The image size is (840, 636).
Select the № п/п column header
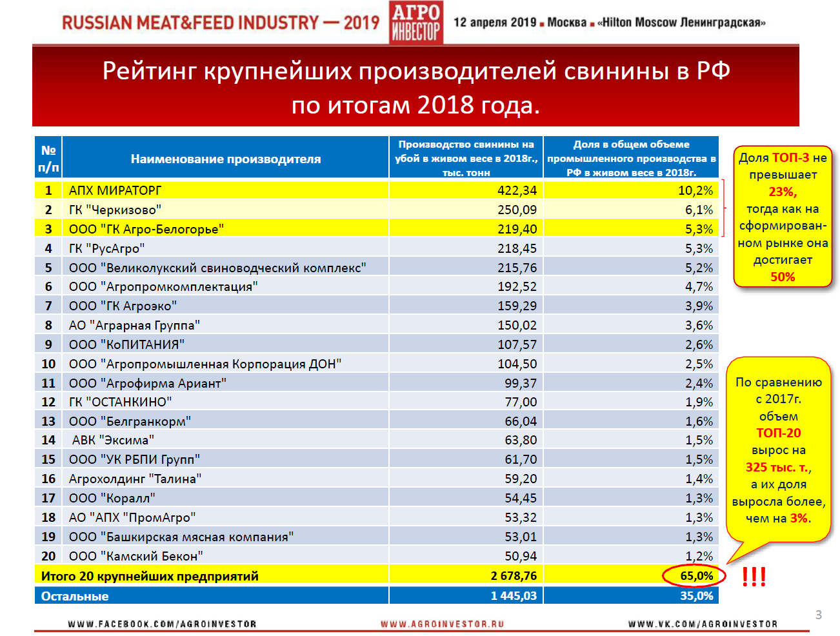[48, 159]
